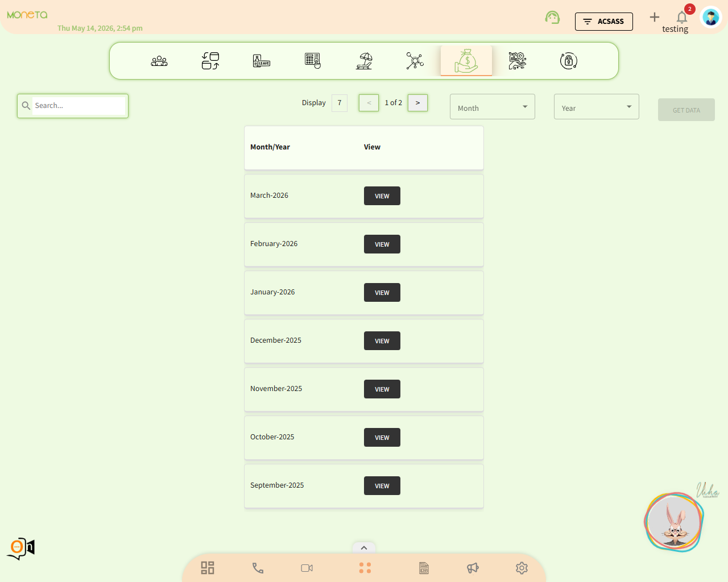View the October-2025 record
The image size is (728, 582).
(382, 438)
